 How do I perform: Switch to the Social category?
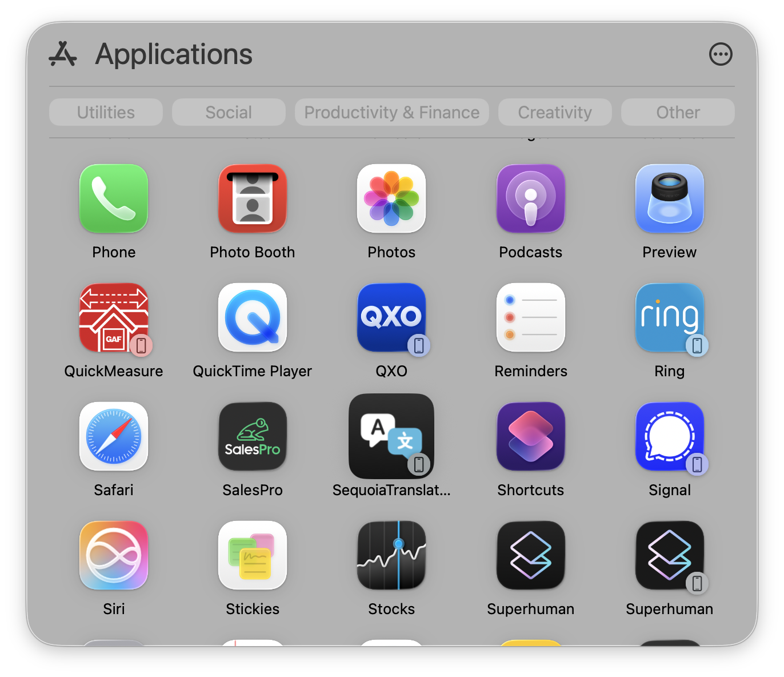[229, 112]
